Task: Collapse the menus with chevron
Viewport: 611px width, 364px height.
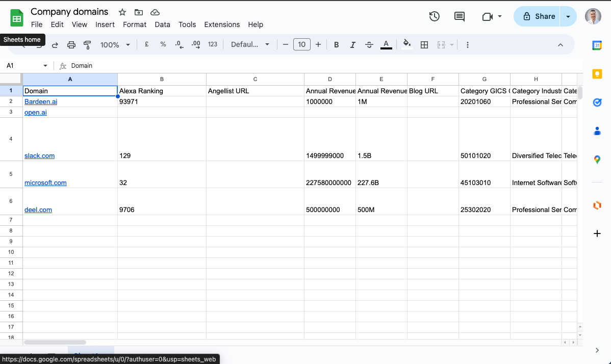Action: coord(561,45)
